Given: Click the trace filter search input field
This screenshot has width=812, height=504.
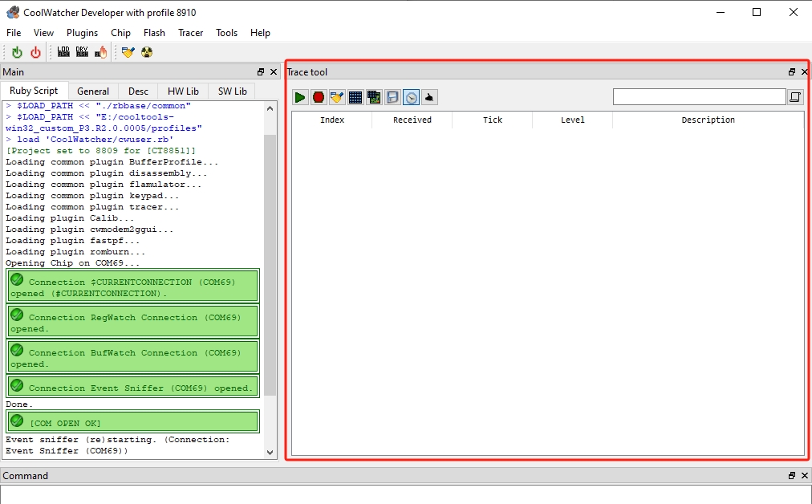Looking at the screenshot, I should click(700, 97).
